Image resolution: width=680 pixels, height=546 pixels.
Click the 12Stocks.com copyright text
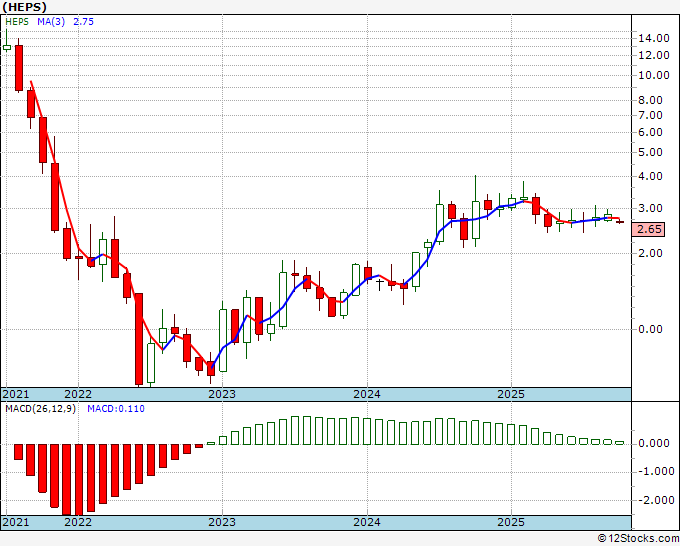[638, 539]
